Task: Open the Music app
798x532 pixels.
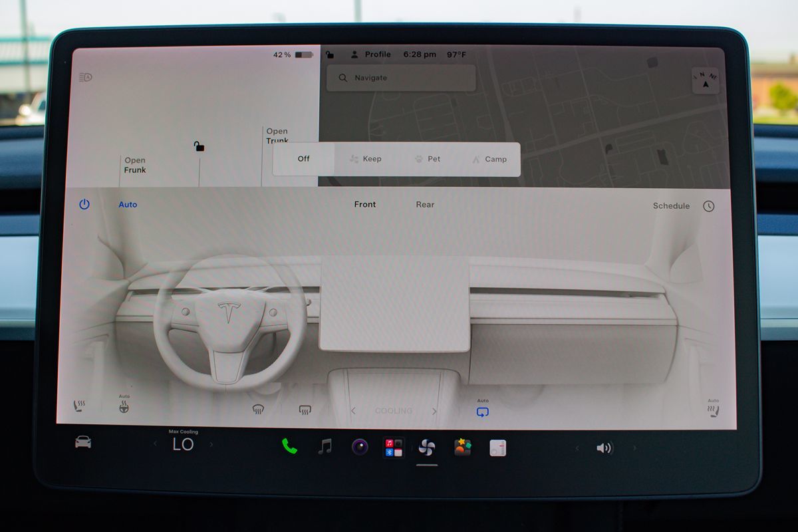Action: pos(325,447)
